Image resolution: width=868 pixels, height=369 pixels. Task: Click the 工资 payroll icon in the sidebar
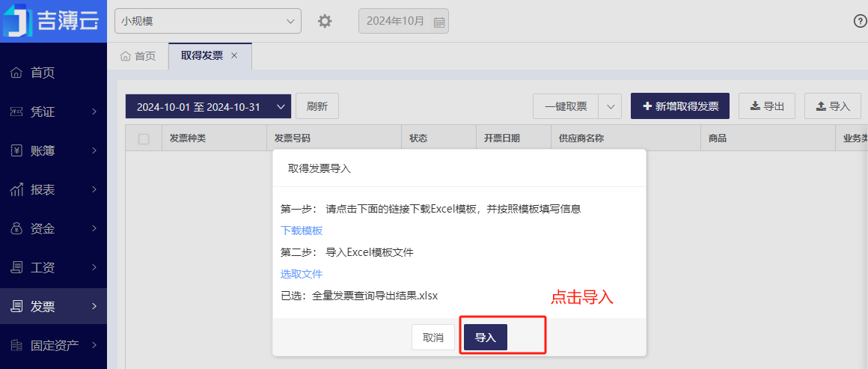pyautogui.click(x=16, y=268)
